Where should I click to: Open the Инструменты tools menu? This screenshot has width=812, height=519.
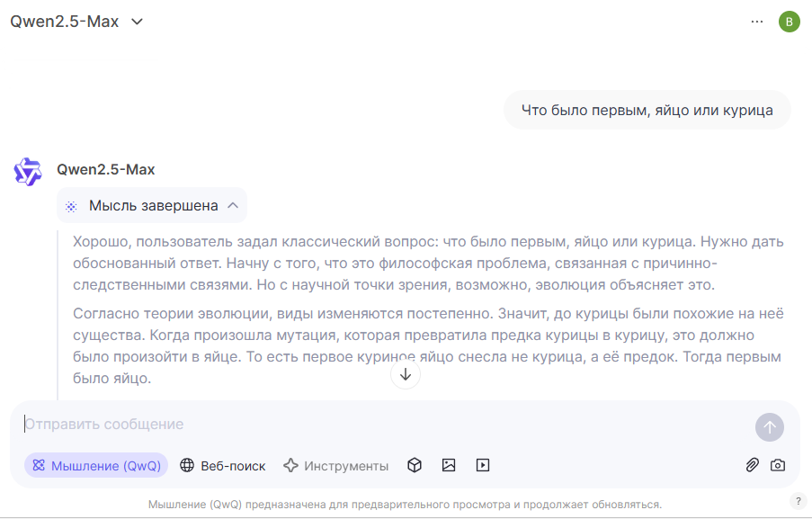(x=335, y=465)
